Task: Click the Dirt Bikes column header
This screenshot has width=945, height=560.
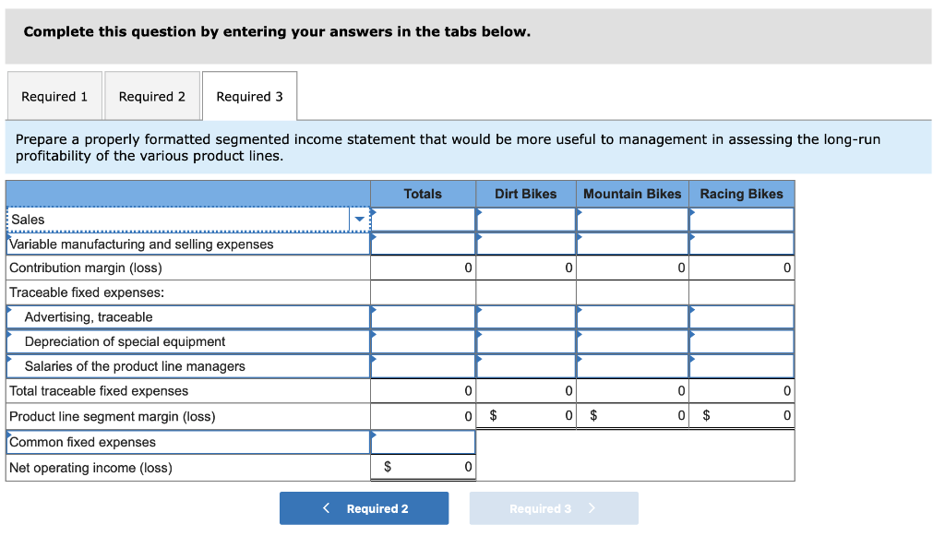Action: (x=526, y=194)
